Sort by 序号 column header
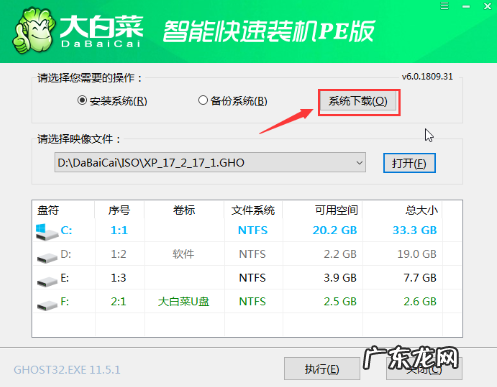Screen dimensions: 497x387 tap(119, 210)
